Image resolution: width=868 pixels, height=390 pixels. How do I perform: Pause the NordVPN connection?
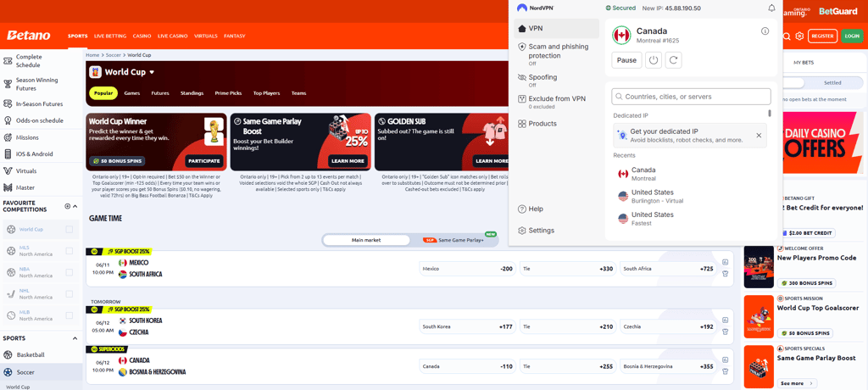point(626,60)
